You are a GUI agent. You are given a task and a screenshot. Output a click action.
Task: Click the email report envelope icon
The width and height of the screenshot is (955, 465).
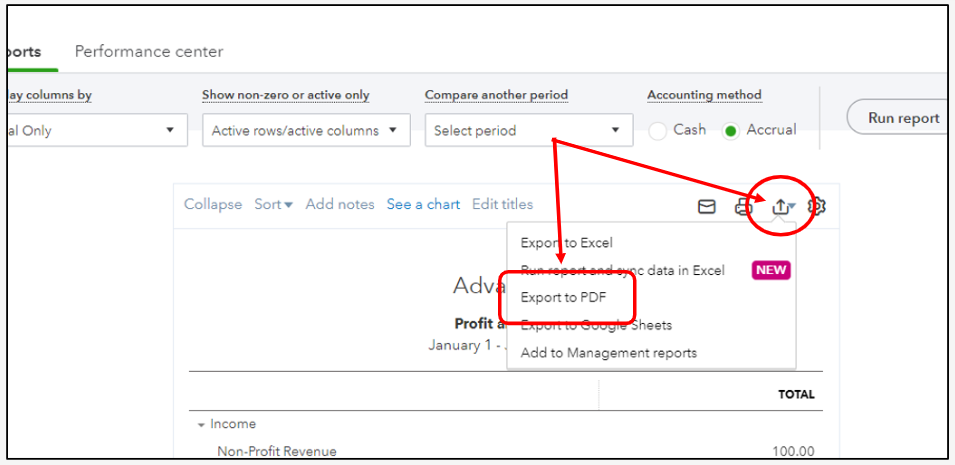[706, 207]
